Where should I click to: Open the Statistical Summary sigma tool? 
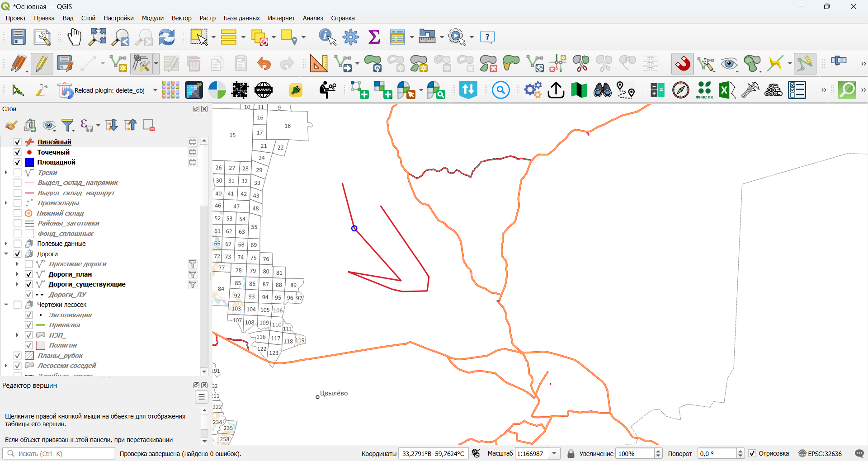(x=374, y=37)
